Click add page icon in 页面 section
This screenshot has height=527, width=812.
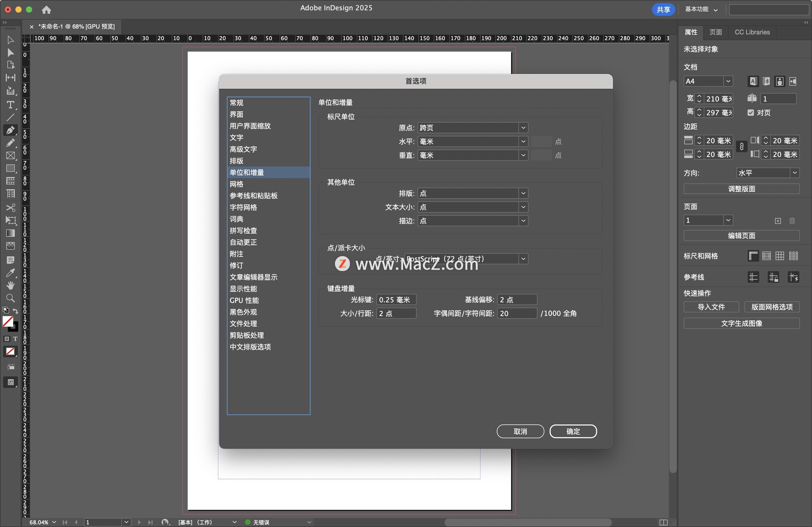(778, 221)
